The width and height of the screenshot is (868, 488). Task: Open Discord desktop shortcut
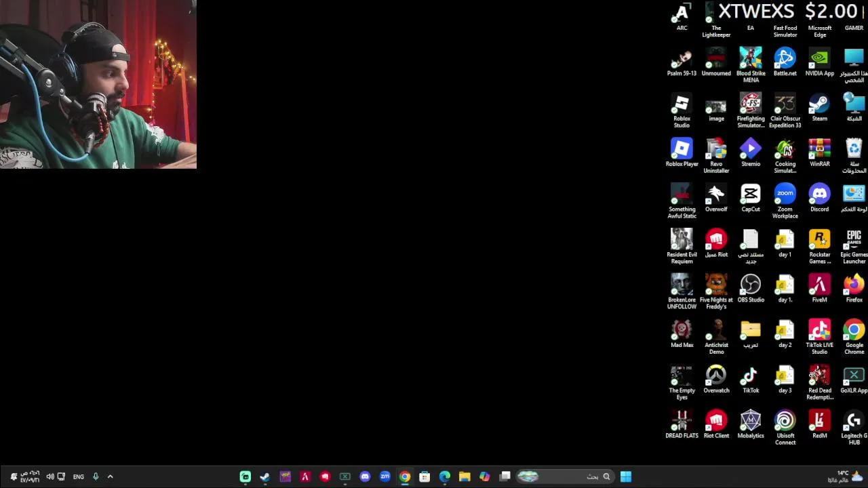pos(820,199)
